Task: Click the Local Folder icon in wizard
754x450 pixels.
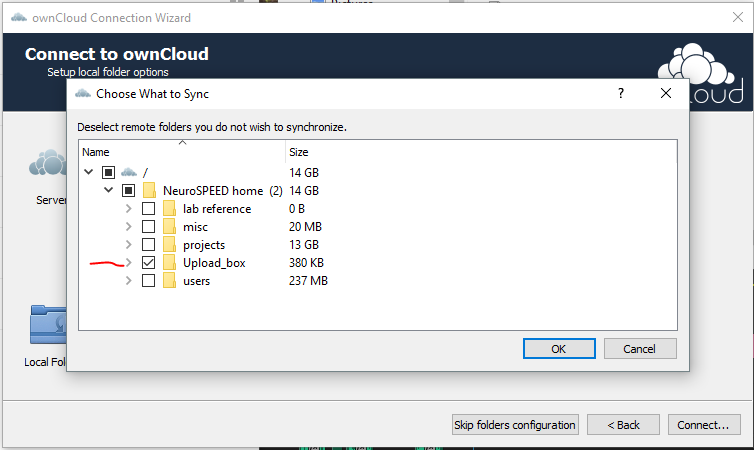Action: pos(48,325)
